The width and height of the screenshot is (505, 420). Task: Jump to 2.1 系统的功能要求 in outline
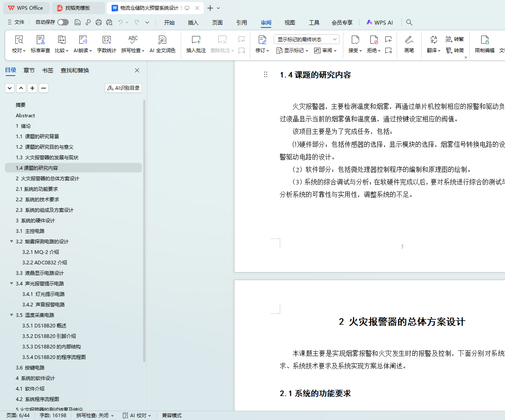[x=37, y=189]
